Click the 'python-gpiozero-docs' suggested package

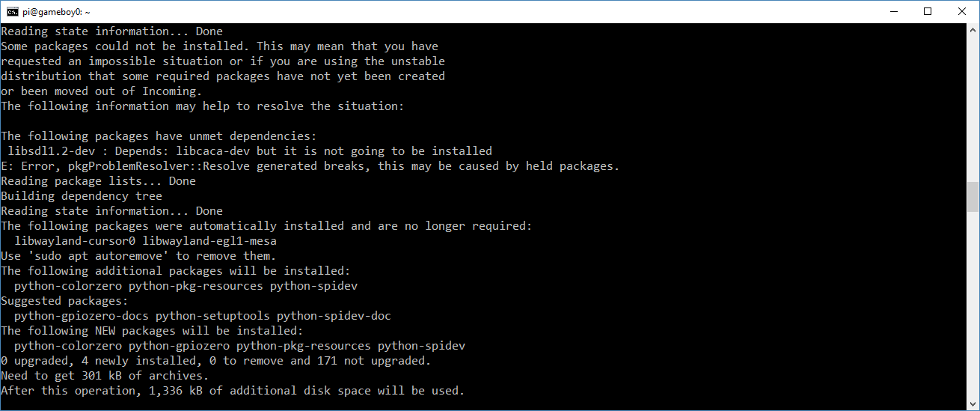tap(82, 316)
